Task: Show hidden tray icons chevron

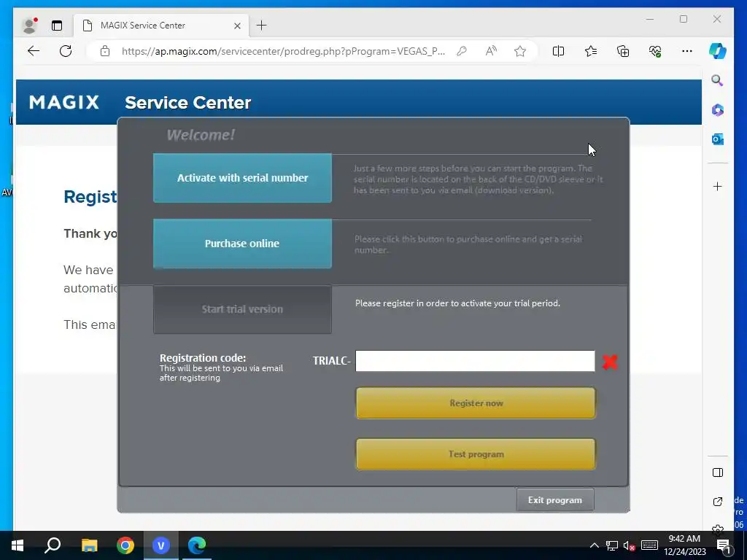Action: click(594, 545)
